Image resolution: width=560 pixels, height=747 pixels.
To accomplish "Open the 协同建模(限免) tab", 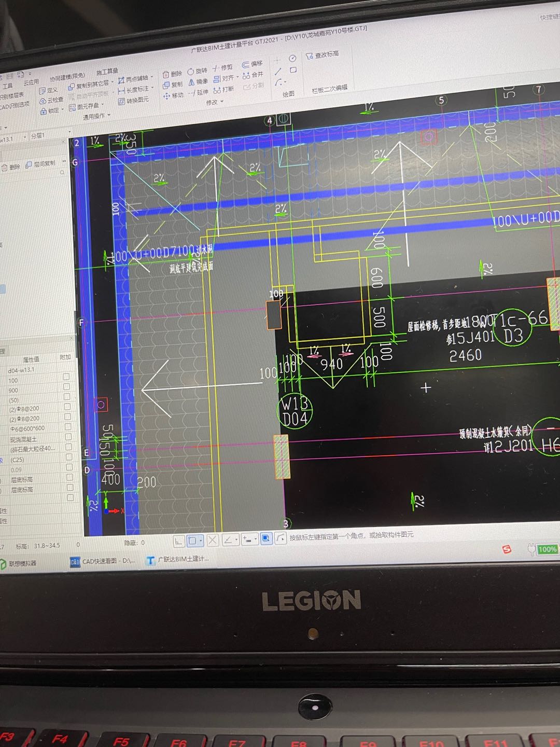I will (x=67, y=77).
